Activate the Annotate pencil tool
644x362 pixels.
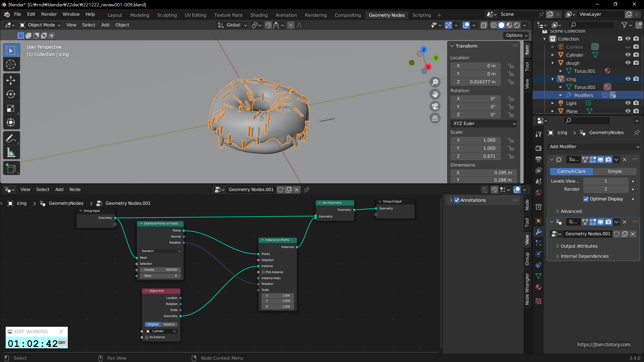point(11,138)
